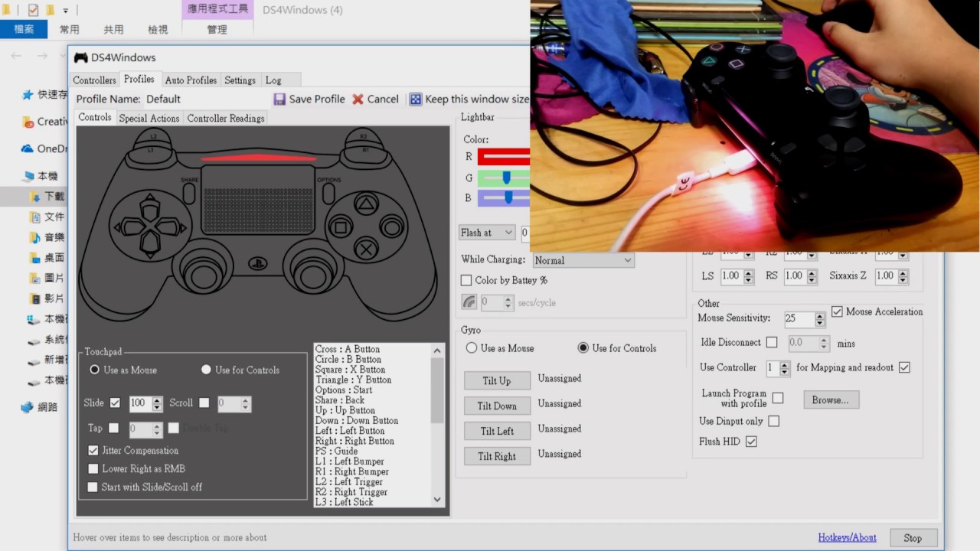Click the Save Profile disk icon
The image size is (980, 551).
(x=279, y=99)
